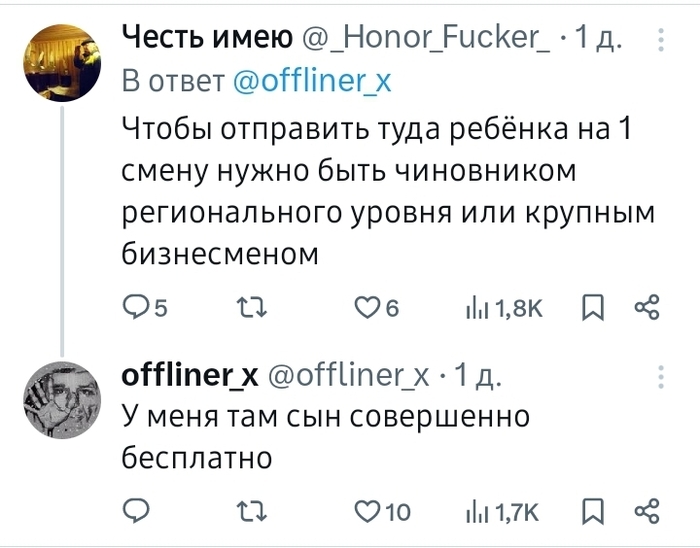Reply to the offliner_x tweet
The image size is (700, 548).
(135, 511)
